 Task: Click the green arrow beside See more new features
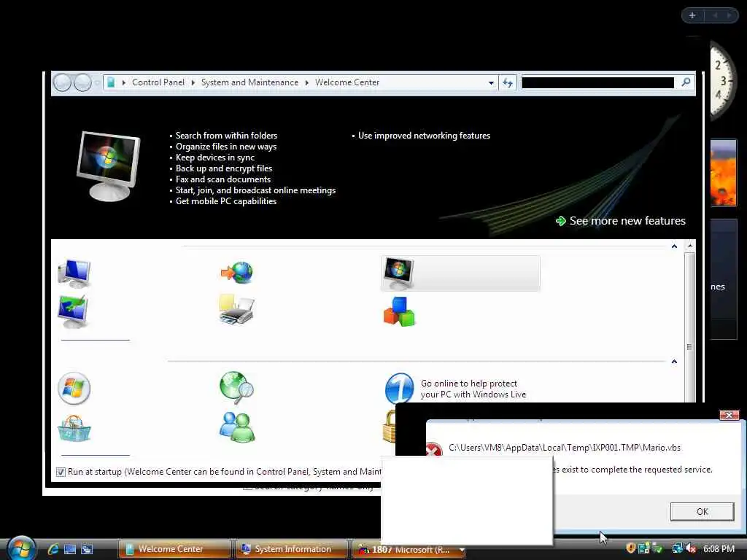561,221
